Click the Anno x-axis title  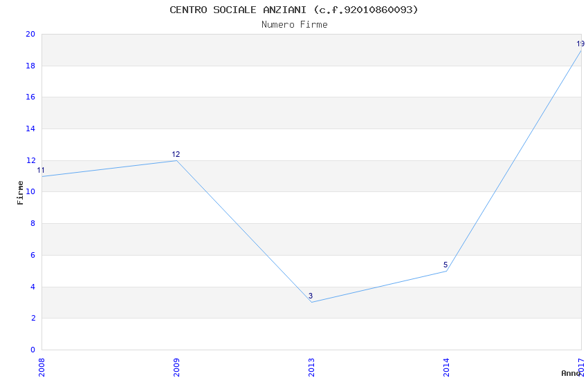click(571, 373)
